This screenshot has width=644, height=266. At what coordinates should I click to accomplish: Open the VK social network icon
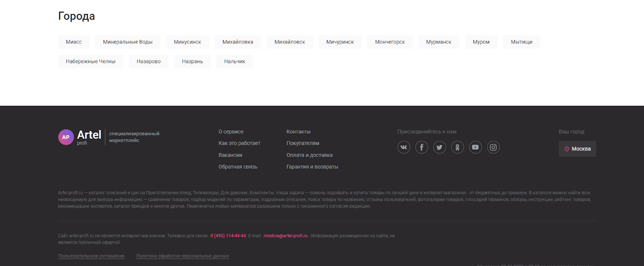pyautogui.click(x=404, y=147)
